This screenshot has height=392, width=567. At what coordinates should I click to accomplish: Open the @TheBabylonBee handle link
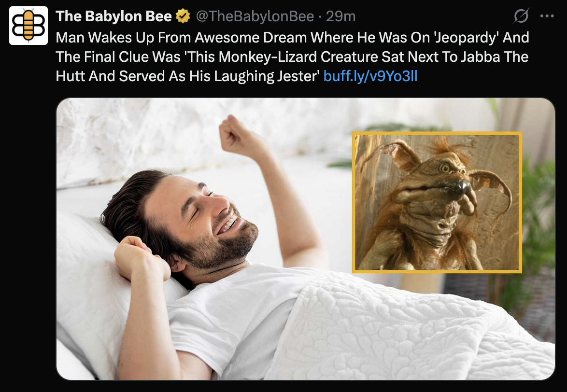tap(255, 16)
